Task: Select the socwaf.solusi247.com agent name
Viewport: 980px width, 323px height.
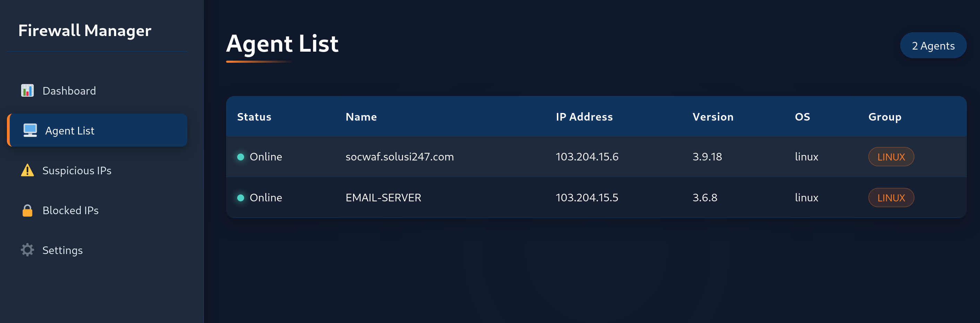Action: pyautogui.click(x=399, y=157)
